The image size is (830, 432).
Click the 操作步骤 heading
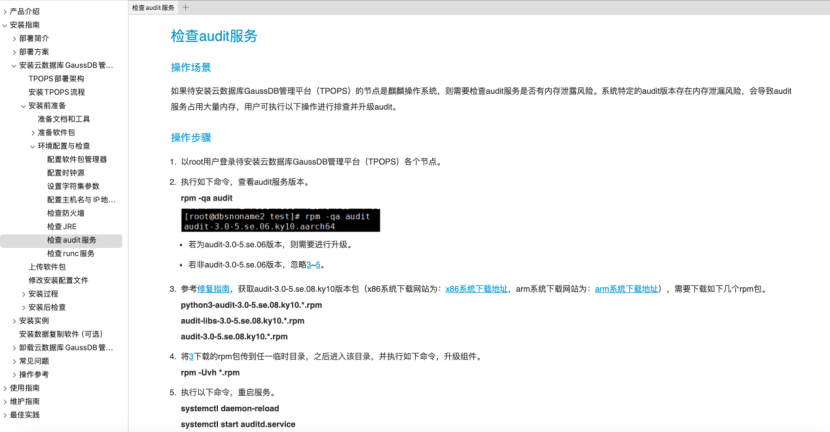click(x=191, y=138)
